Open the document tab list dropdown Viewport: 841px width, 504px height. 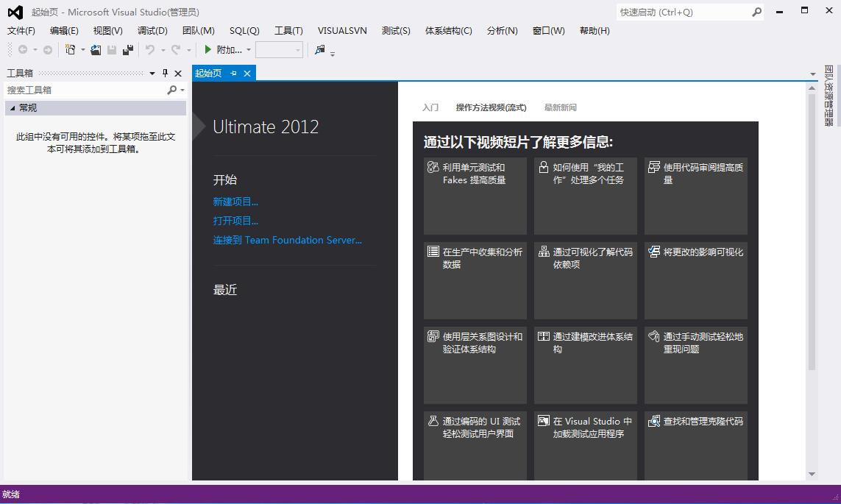click(812, 74)
